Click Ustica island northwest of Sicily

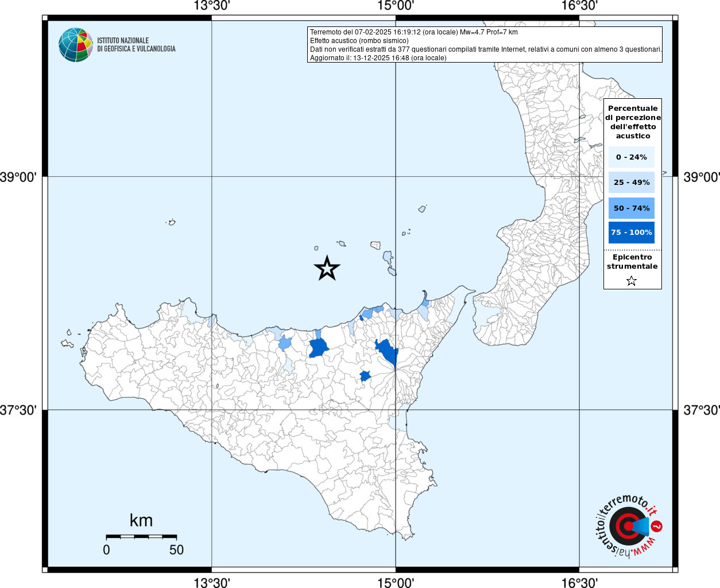pos(171,222)
